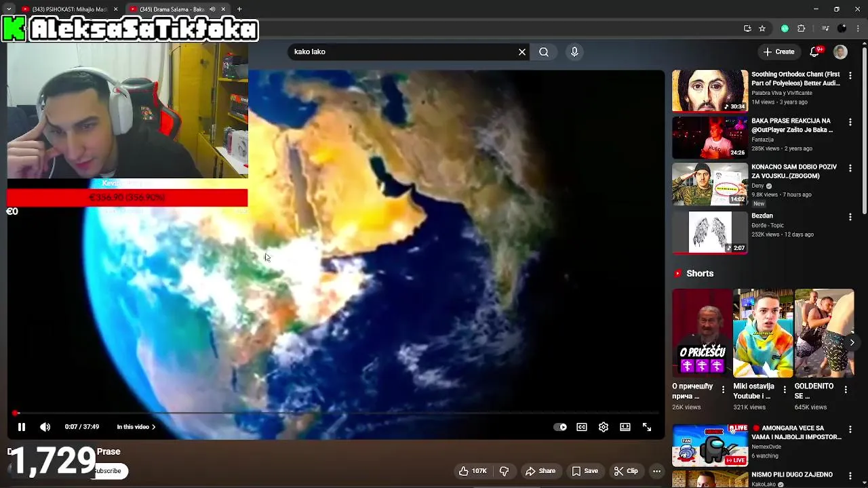Open the options menu for Bezdan
Screen dimensions: 868x488
click(x=850, y=217)
